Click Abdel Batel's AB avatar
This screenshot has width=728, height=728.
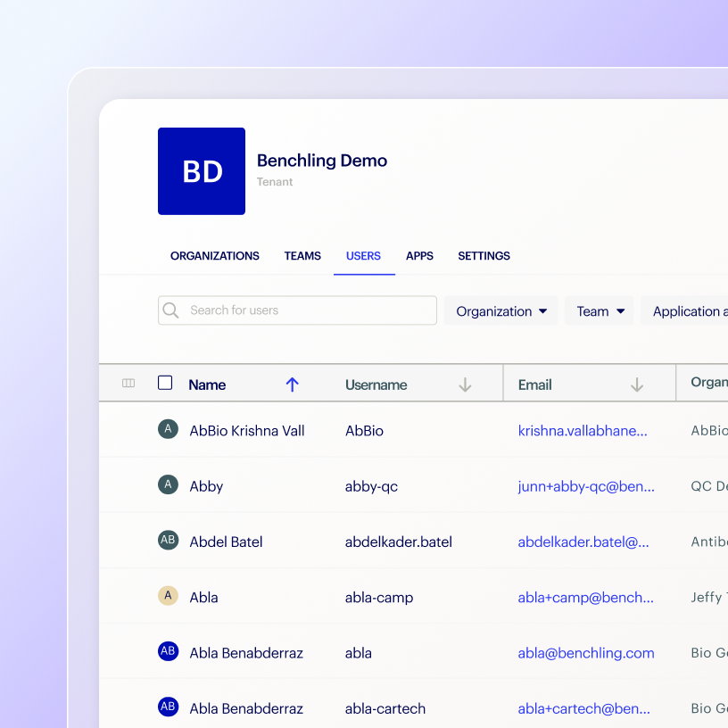tap(168, 540)
